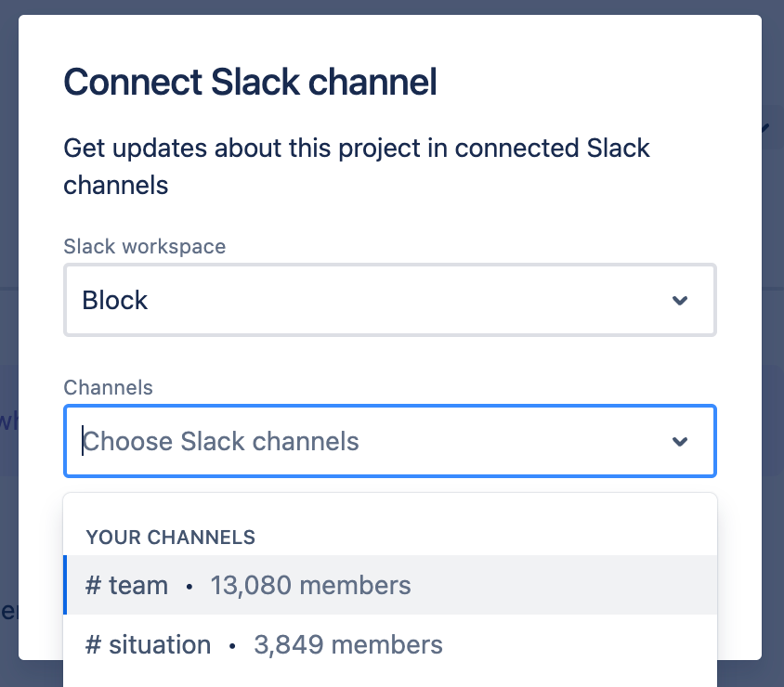Click the 13,080 members count

pos(310,586)
